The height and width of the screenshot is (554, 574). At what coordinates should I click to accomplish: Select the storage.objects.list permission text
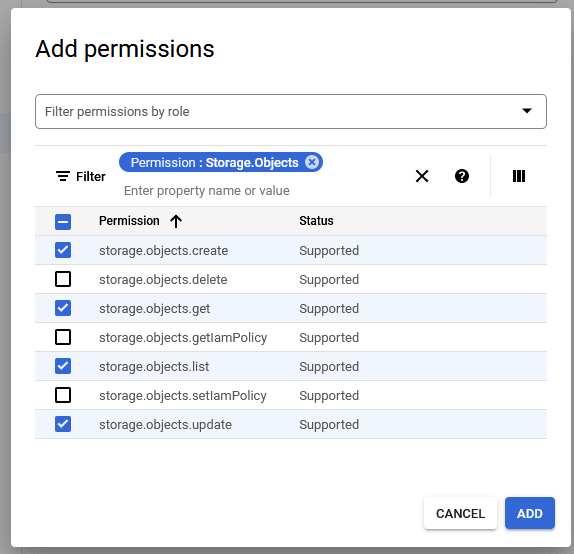(154, 367)
